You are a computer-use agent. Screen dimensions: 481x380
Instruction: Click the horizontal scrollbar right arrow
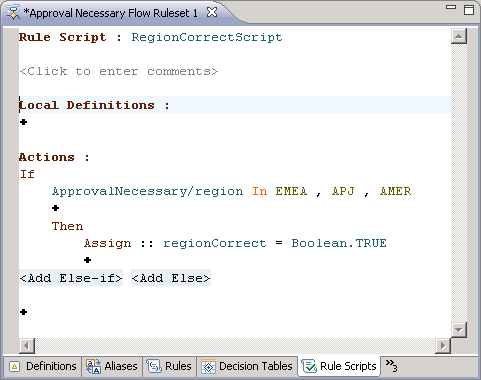coord(443,346)
